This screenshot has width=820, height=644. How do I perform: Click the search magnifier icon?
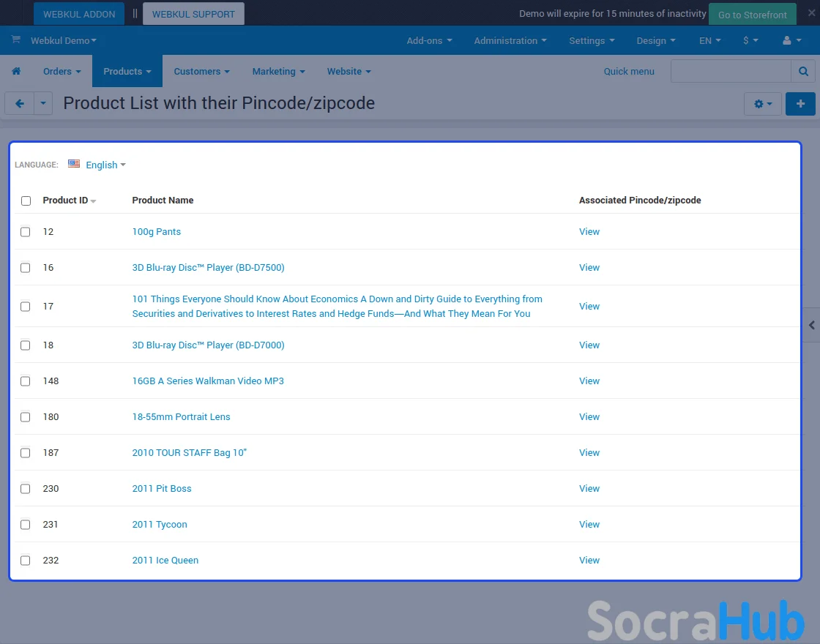803,71
